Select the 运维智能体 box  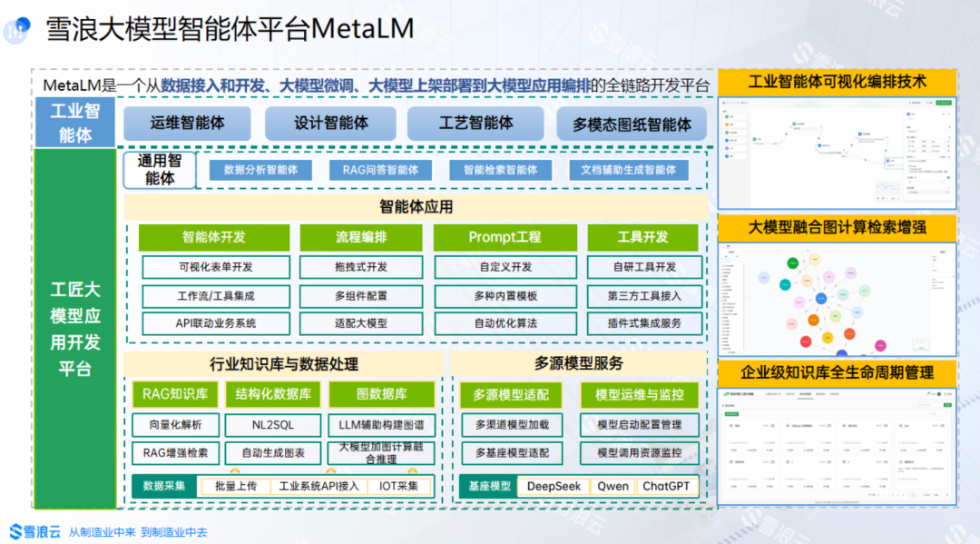(x=187, y=124)
